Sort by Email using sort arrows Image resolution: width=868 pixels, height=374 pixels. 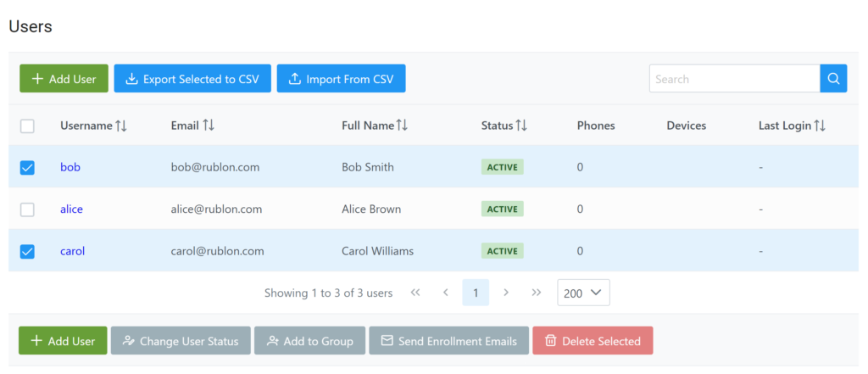(x=209, y=126)
